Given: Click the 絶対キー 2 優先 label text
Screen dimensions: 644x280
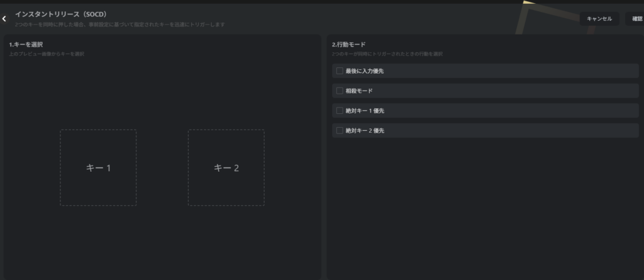Looking at the screenshot, I should (365, 131).
